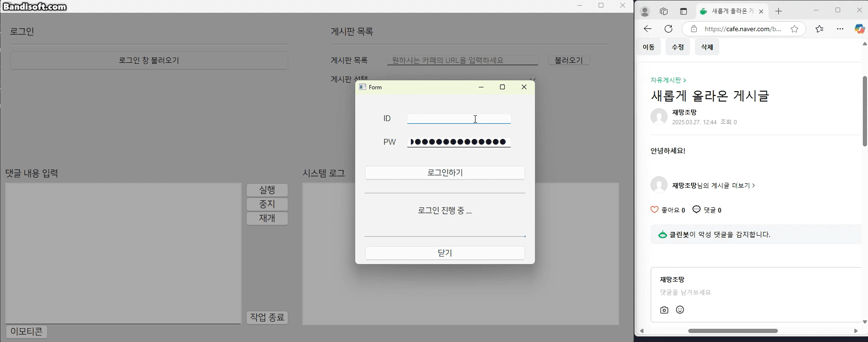Attach a photo with camera icon
This screenshot has height=342, width=868.
point(664,310)
